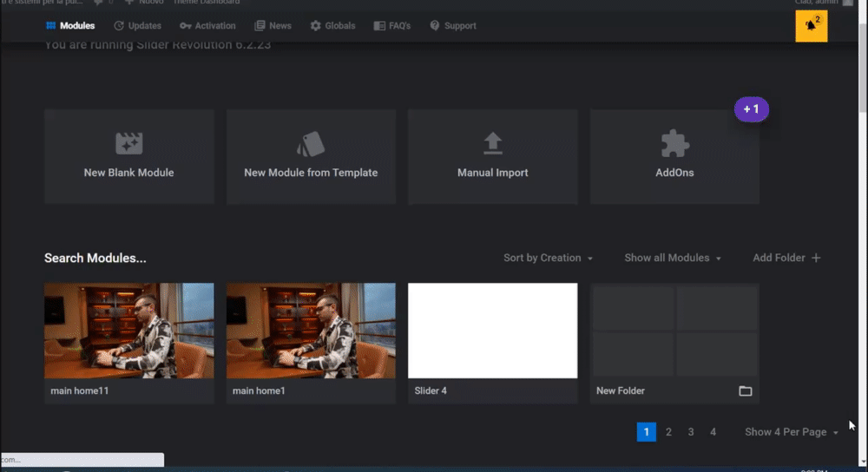Click the Manual Import upload arrow icon
Viewport: 868px width, 472px height.
(x=493, y=143)
